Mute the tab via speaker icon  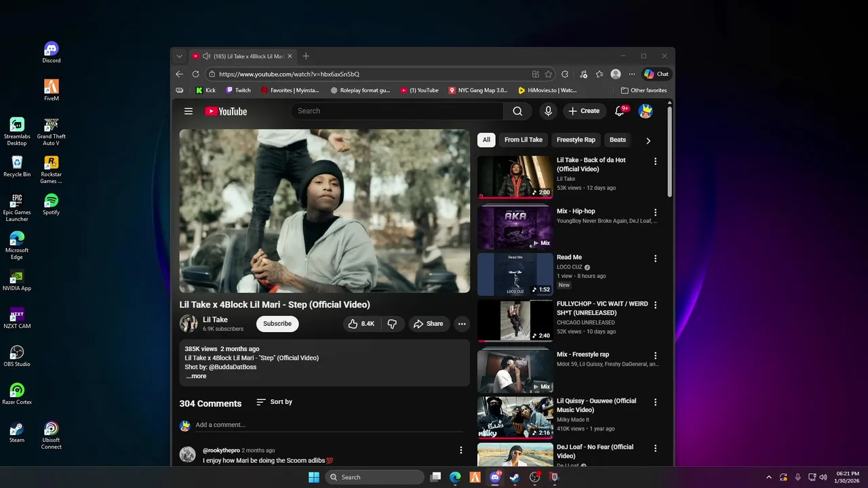[206, 56]
